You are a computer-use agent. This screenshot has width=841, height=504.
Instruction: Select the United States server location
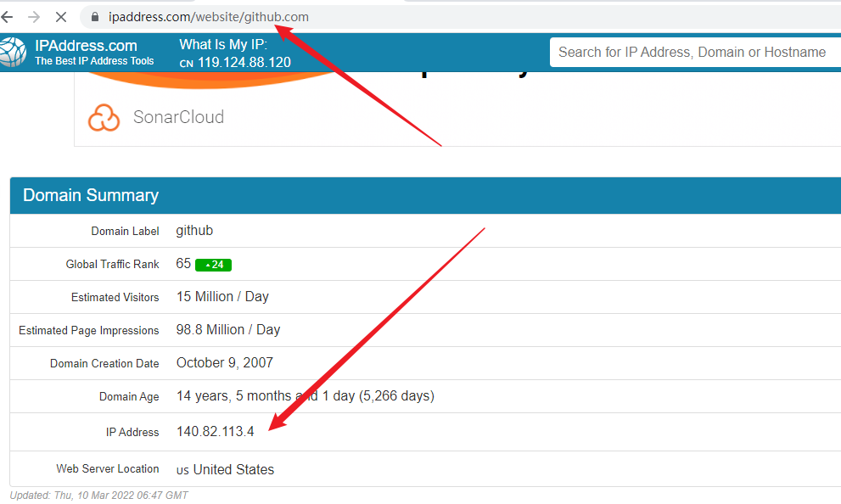click(233, 470)
